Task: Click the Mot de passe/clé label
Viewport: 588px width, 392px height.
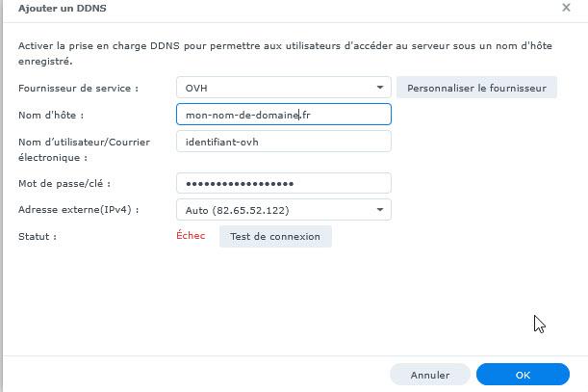Action: (x=64, y=183)
